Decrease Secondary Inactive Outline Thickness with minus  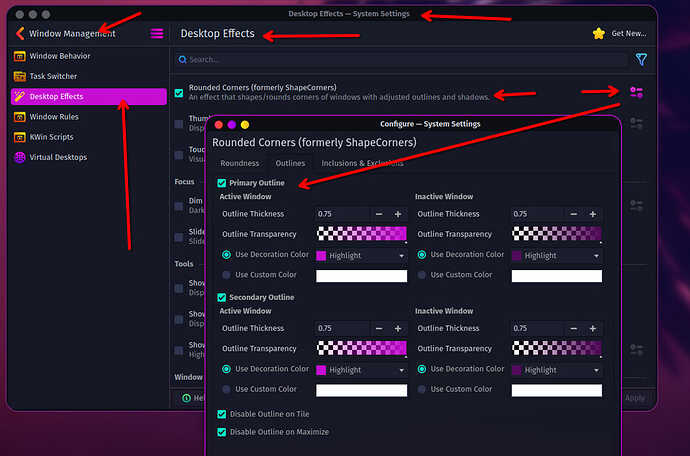point(573,328)
